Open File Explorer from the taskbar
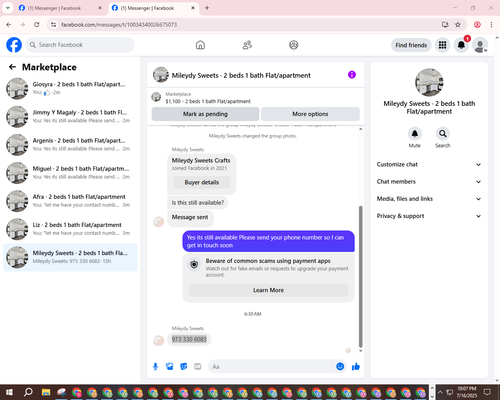The height and width of the screenshot is (400, 500). (46, 392)
